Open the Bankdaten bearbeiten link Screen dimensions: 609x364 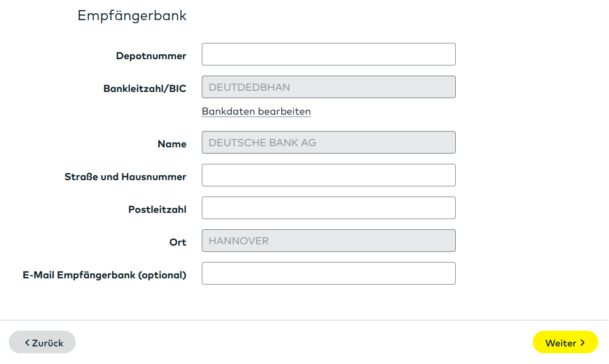point(256,111)
